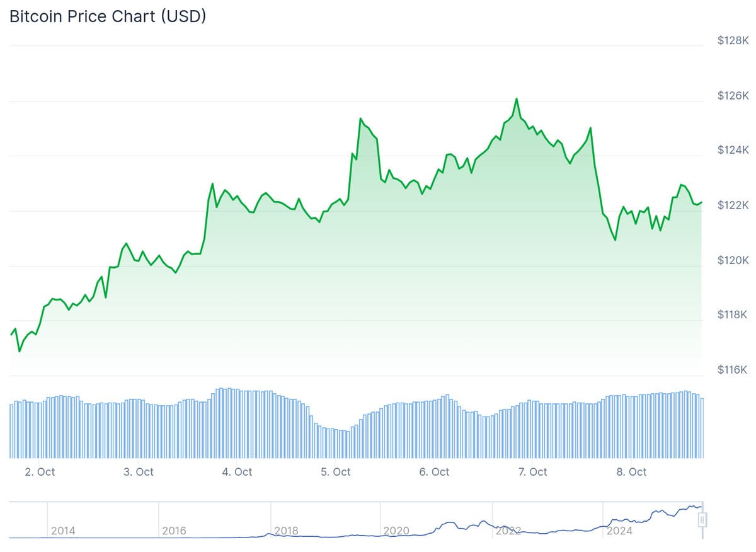Click the "4. Oct" date tick

tap(237, 472)
